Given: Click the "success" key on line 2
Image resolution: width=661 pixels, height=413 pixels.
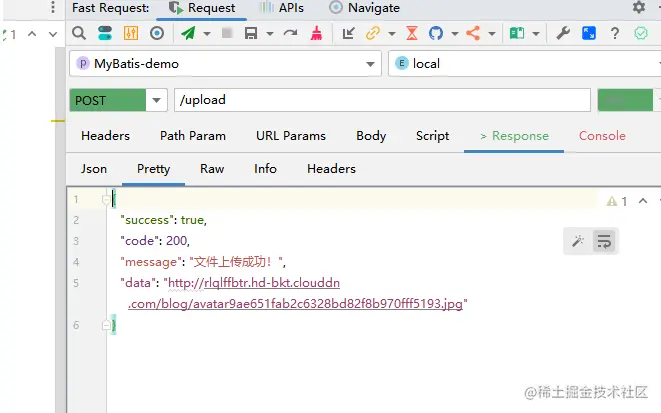Looking at the screenshot, I should (x=147, y=220).
